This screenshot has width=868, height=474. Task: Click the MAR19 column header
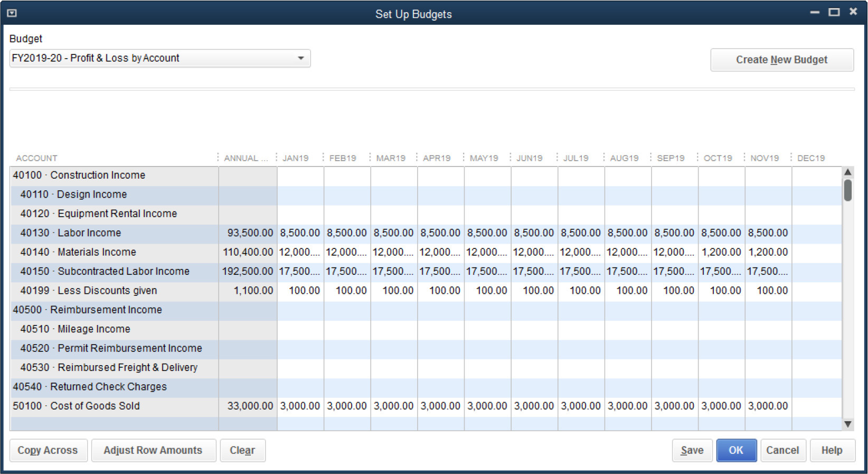coord(391,158)
